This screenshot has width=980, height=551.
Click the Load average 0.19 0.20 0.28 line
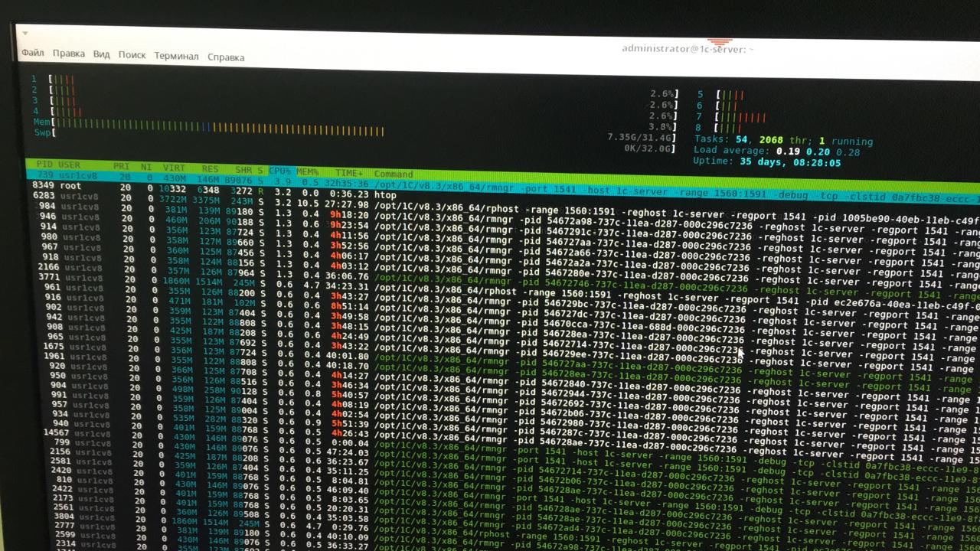point(777,152)
